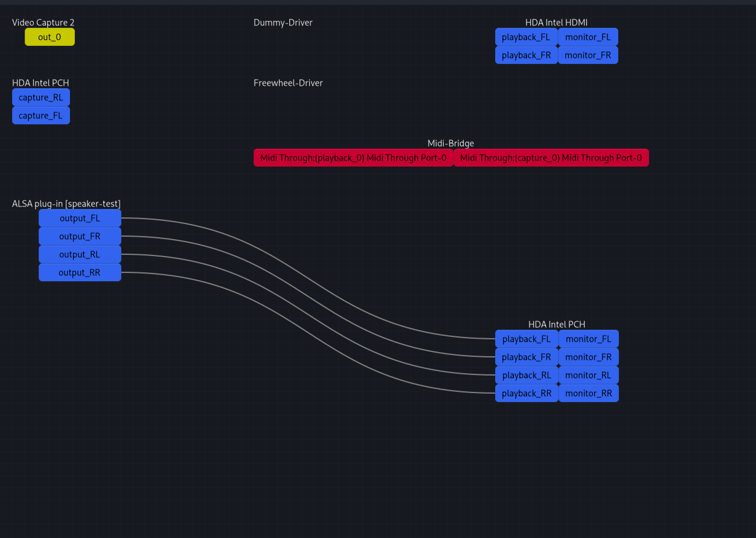This screenshot has height=538, width=756.
Task: Select the Midi Through playback_0 port
Action: coord(353,158)
